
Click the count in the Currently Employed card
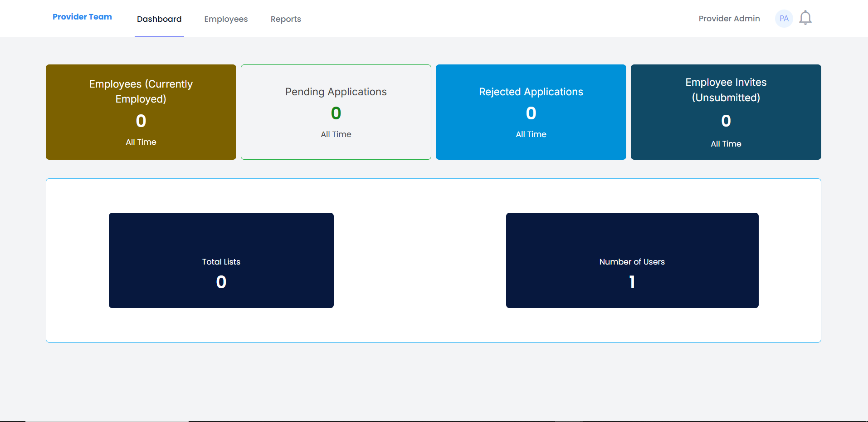[141, 121]
